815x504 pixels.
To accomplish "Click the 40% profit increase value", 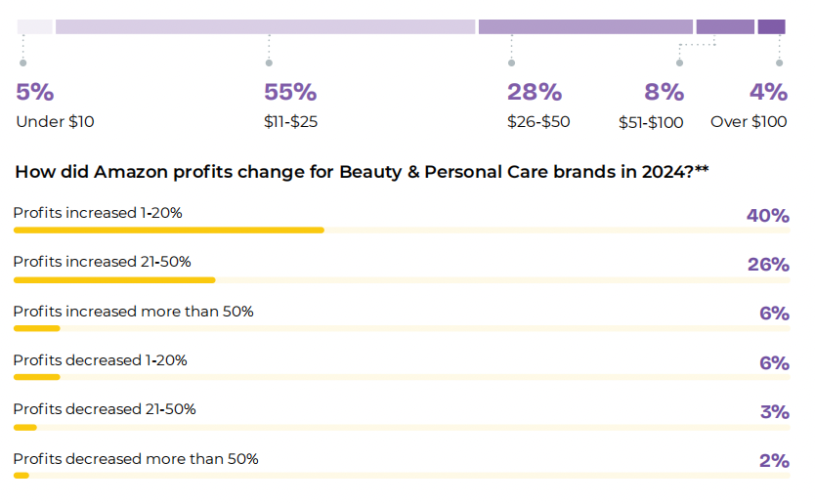I will click(x=767, y=216).
